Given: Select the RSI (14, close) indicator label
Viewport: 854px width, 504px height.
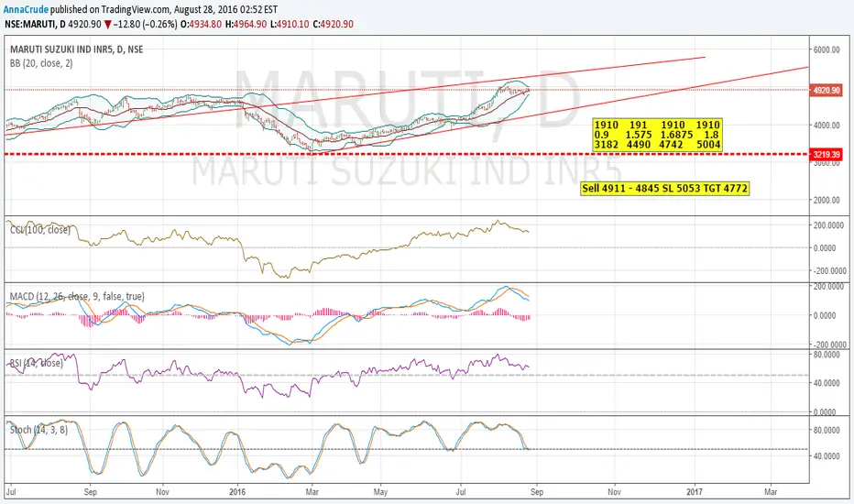Looking at the screenshot, I should click(37, 362).
